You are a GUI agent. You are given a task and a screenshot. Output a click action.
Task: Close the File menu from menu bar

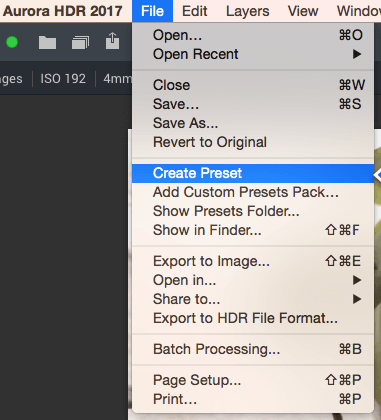coord(152,11)
